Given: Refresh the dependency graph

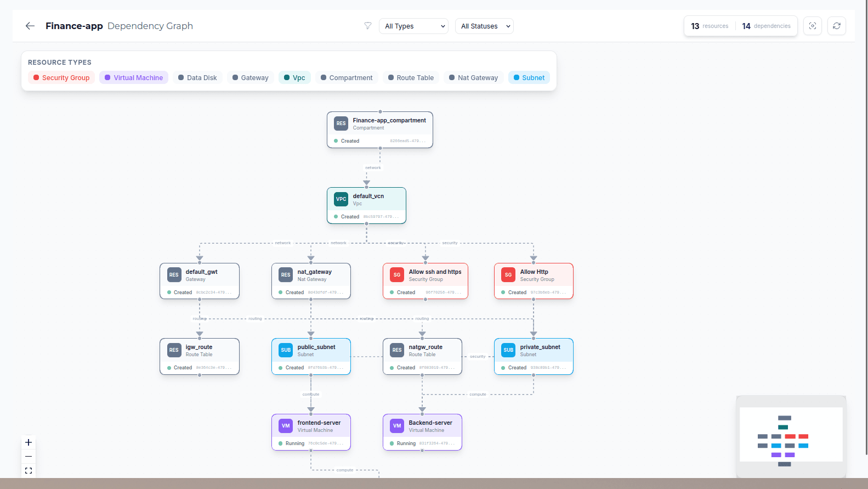Looking at the screenshot, I should [x=837, y=26].
